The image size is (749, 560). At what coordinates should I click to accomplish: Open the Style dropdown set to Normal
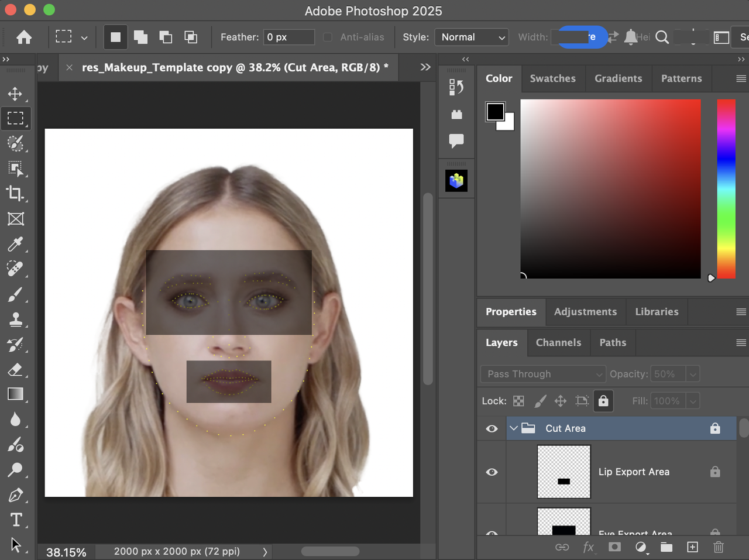(472, 37)
